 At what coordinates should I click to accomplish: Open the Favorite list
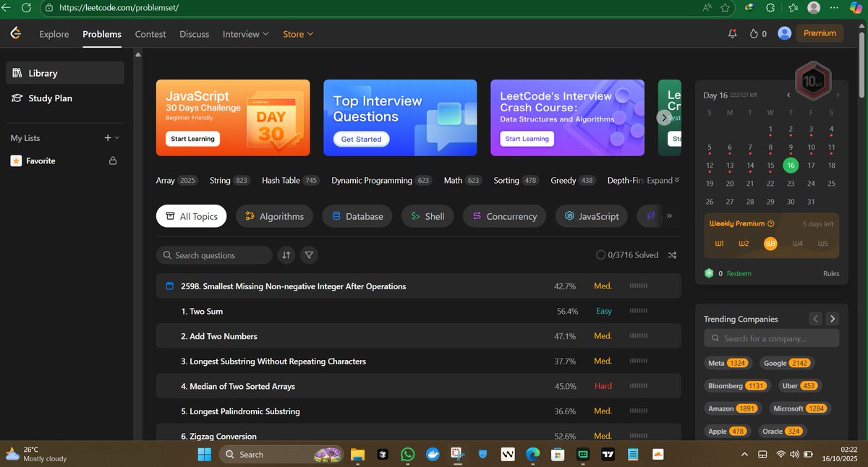click(66, 161)
